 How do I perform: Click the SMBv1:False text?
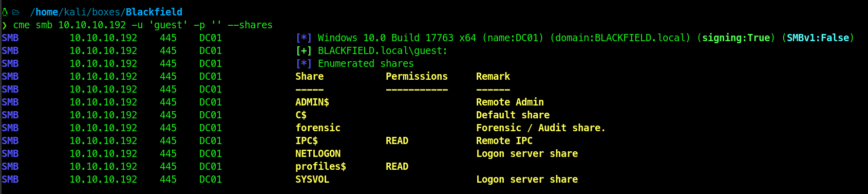pos(818,38)
